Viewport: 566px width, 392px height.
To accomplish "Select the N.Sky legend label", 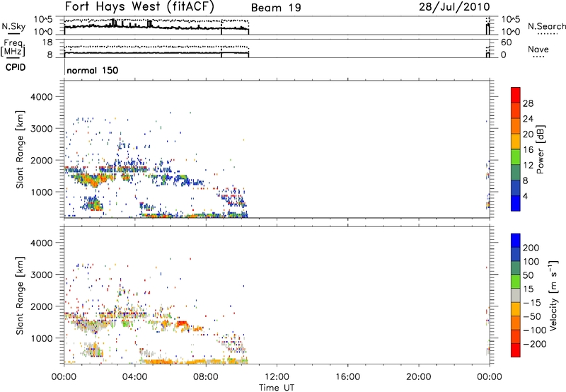I will [x=13, y=26].
